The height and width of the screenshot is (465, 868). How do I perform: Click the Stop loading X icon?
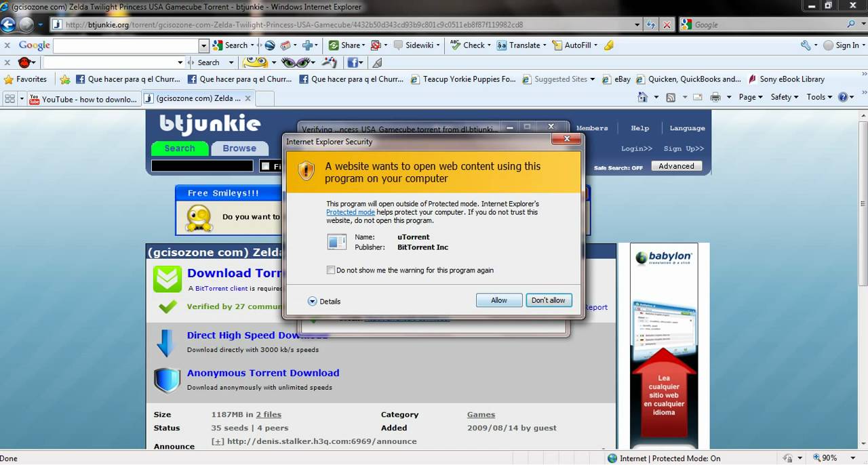(x=667, y=24)
